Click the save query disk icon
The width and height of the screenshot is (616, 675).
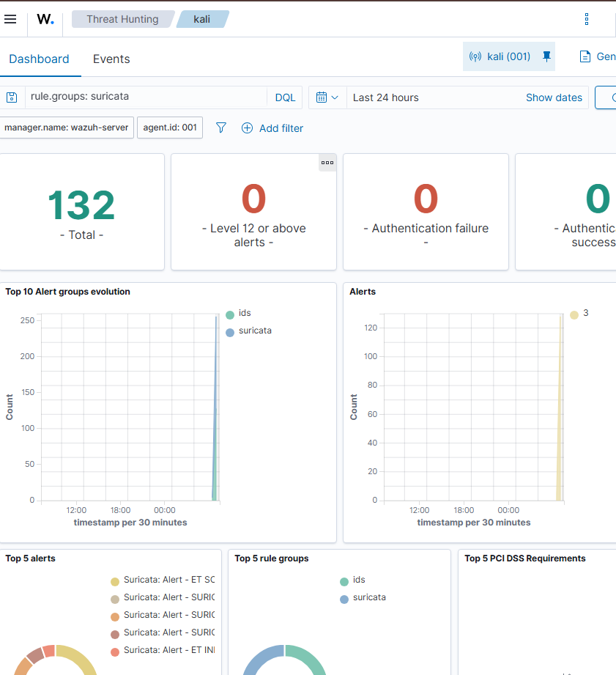[x=12, y=97]
